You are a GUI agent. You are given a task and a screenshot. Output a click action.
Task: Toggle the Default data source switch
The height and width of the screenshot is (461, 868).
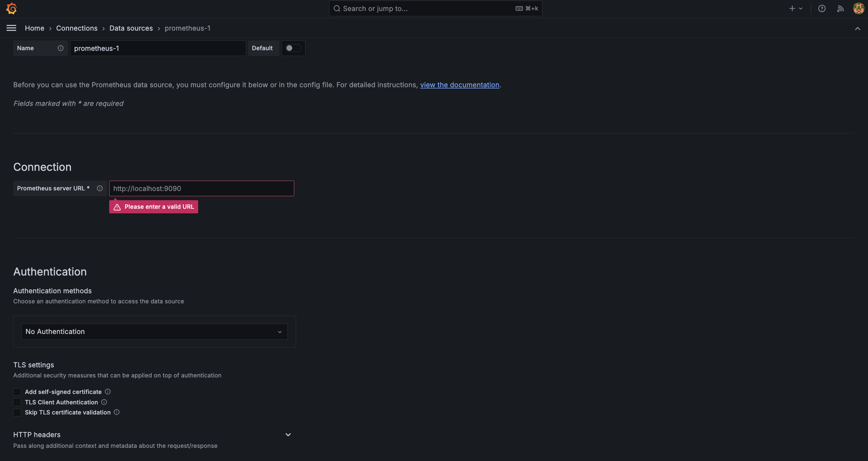click(x=293, y=48)
